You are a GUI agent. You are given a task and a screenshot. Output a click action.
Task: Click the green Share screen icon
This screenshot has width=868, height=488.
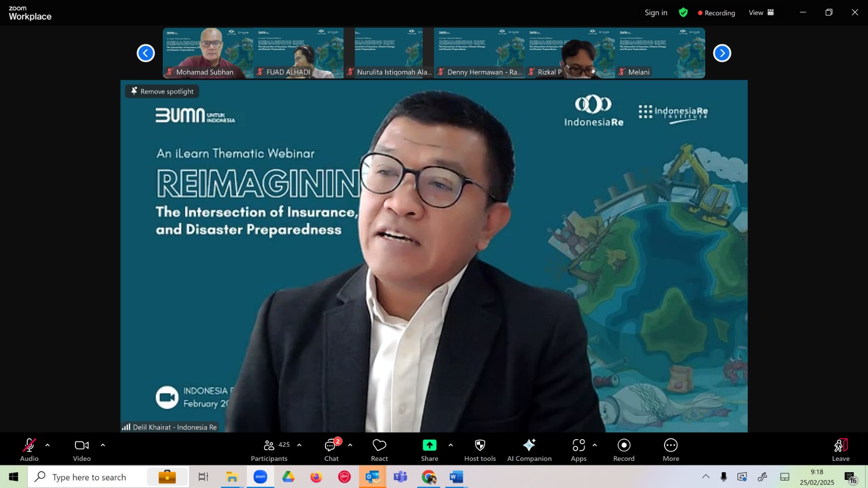[x=430, y=445]
